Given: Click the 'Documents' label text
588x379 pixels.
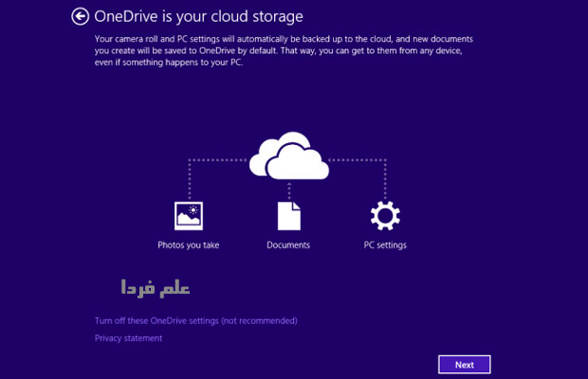Looking at the screenshot, I should (x=288, y=245).
